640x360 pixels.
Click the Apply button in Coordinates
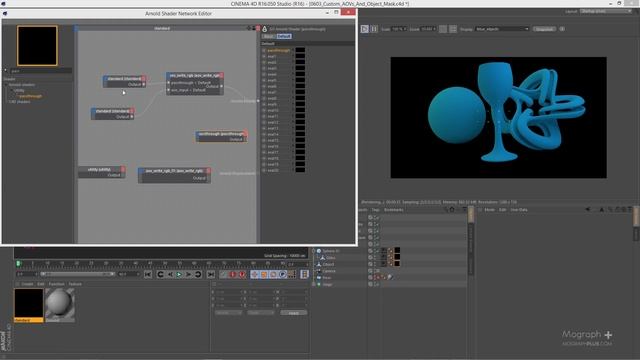pos(293,313)
